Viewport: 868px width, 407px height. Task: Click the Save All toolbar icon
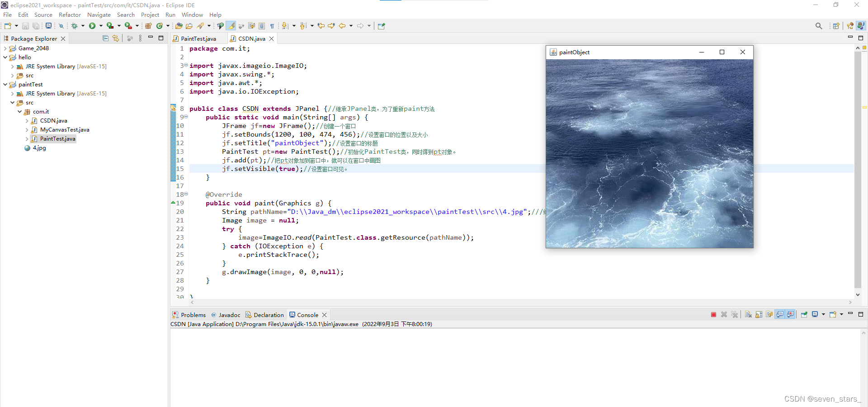click(x=36, y=26)
